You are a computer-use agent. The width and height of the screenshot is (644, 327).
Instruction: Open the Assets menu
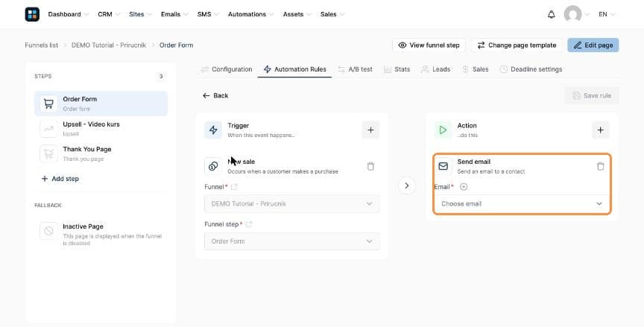point(297,14)
